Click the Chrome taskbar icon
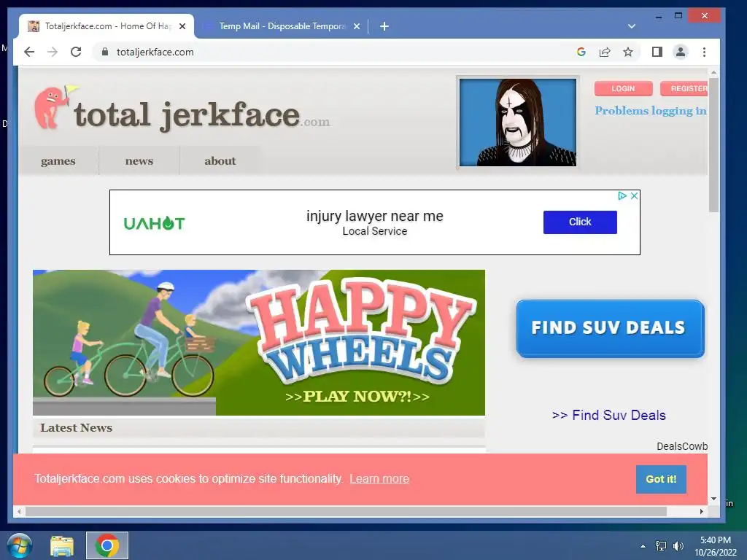Screen dimensions: 747x560 (107, 545)
